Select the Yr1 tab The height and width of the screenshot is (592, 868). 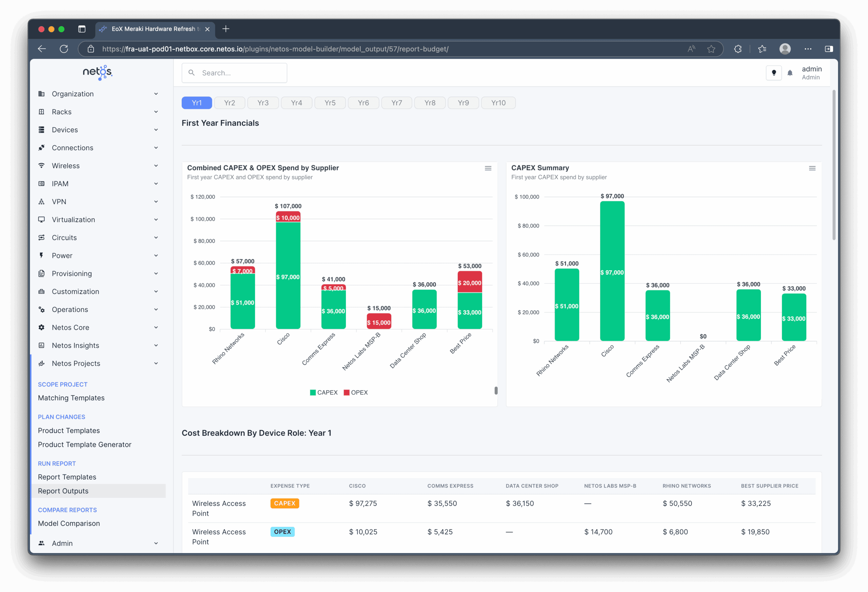197,103
